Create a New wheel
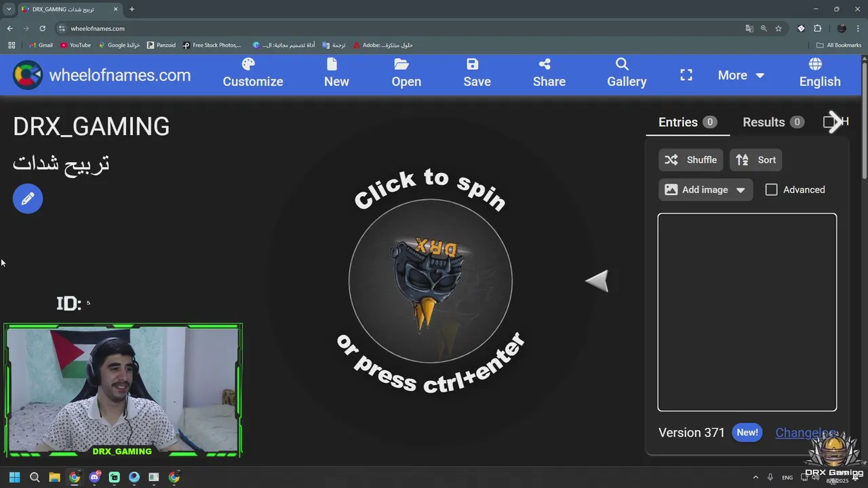Viewport: 868px width, 488px height. click(336, 73)
